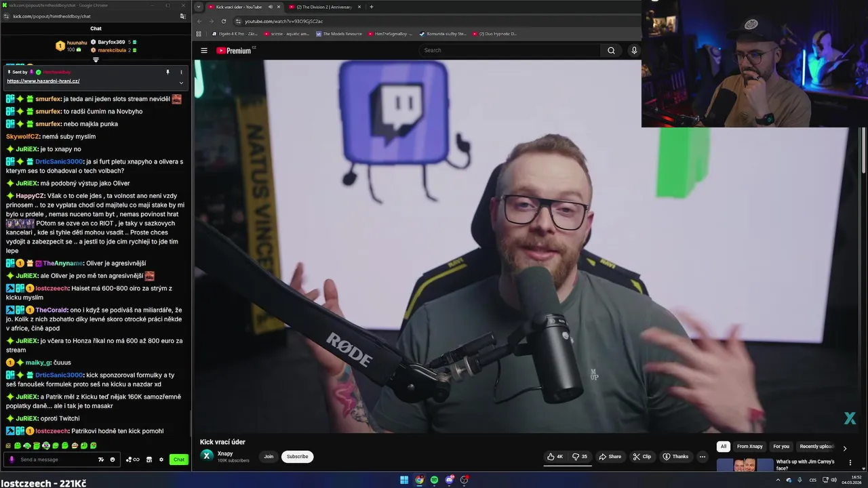Open more actions three-dot menu under video
This screenshot has width=868, height=488.
pyautogui.click(x=703, y=457)
